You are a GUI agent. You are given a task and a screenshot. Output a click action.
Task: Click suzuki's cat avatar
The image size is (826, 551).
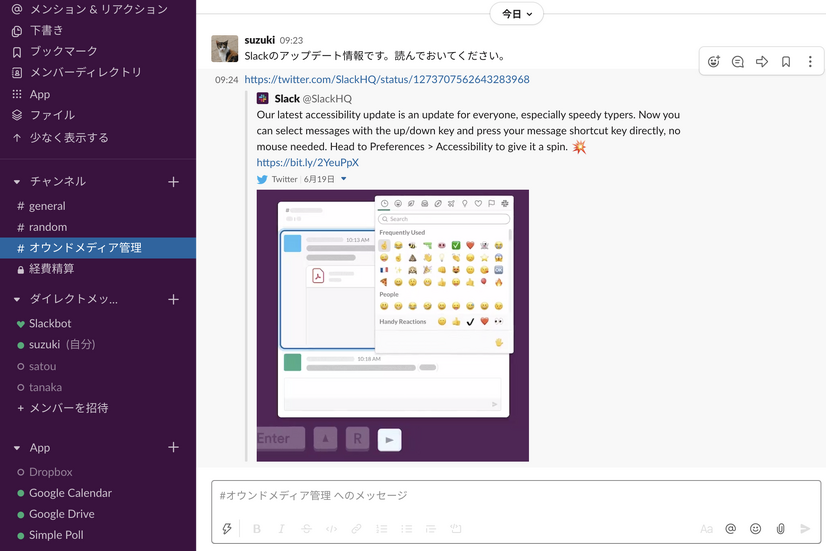coord(224,48)
